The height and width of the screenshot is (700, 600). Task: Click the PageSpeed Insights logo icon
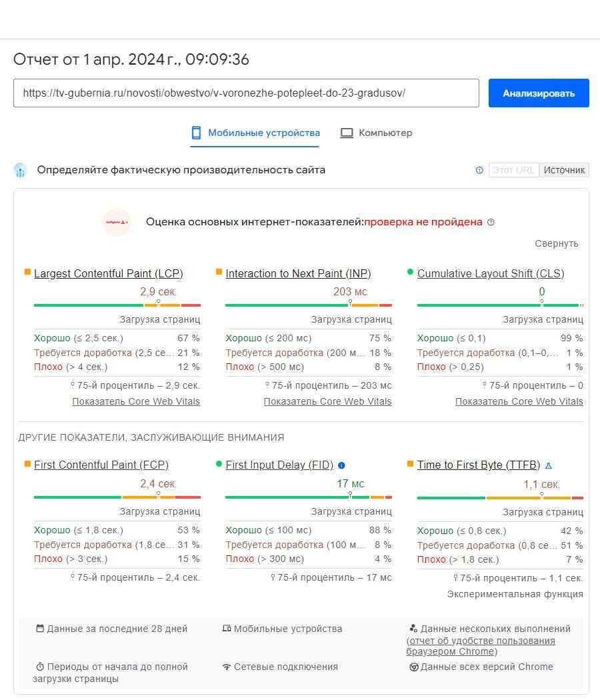19,169
